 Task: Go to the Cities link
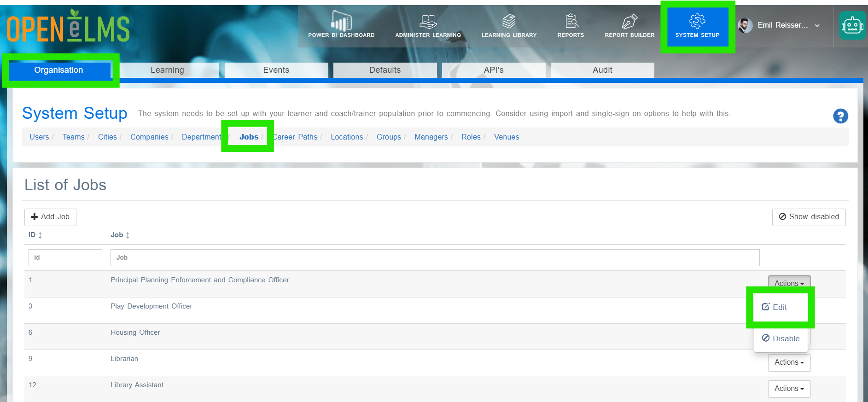(x=107, y=137)
